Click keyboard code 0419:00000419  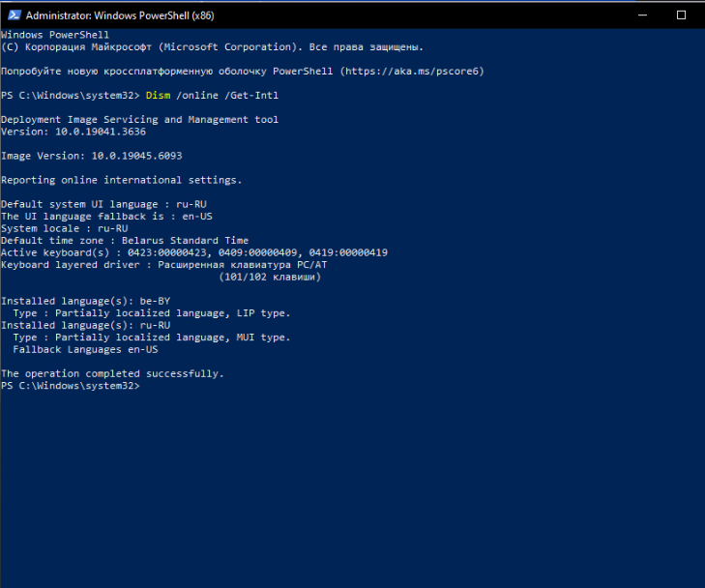click(x=348, y=252)
